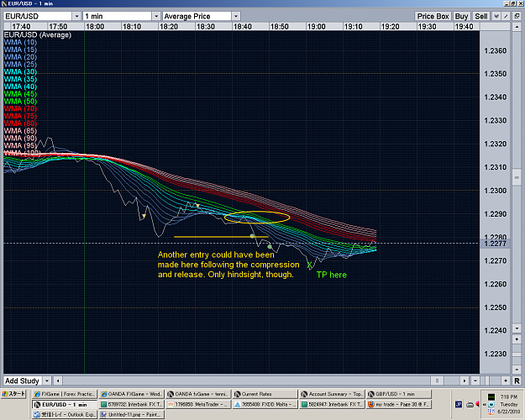Click the detach chart icon in toolbar
This screenshot has width=525, height=420.
click(x=517, y=16)
